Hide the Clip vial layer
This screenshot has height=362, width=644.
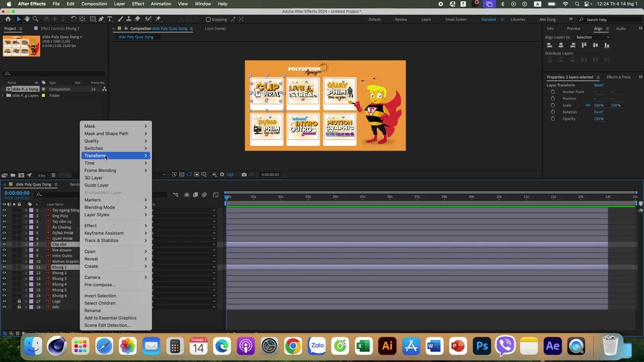coord(4,244)
